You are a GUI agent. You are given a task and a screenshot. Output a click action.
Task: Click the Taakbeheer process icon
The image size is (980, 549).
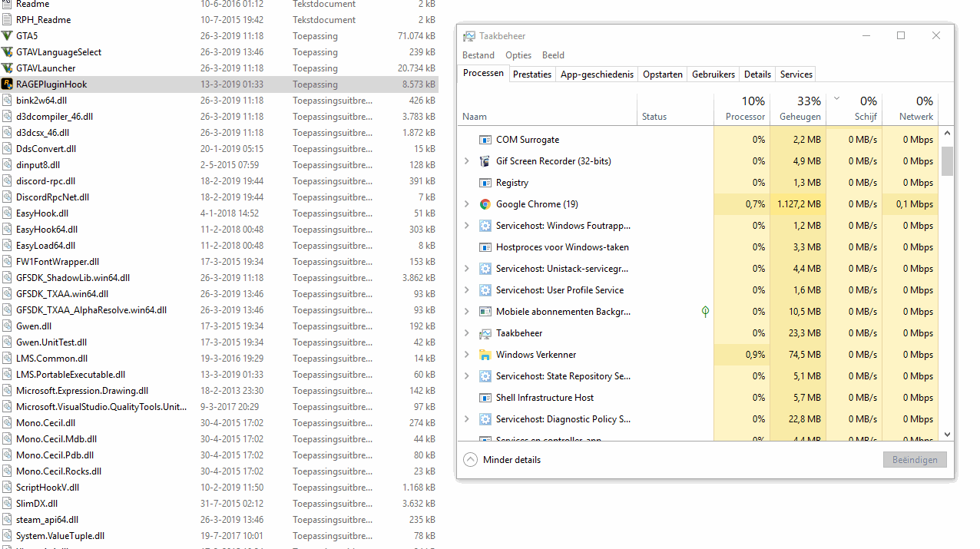[x=485, y=333]
